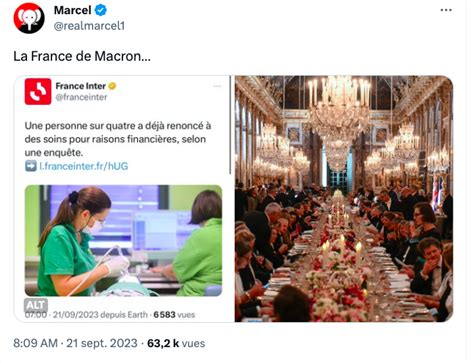Viewport: 474px width, 362px height.
Task: Open Marcel's elephant profile avatar
Action: pos(29,18)
